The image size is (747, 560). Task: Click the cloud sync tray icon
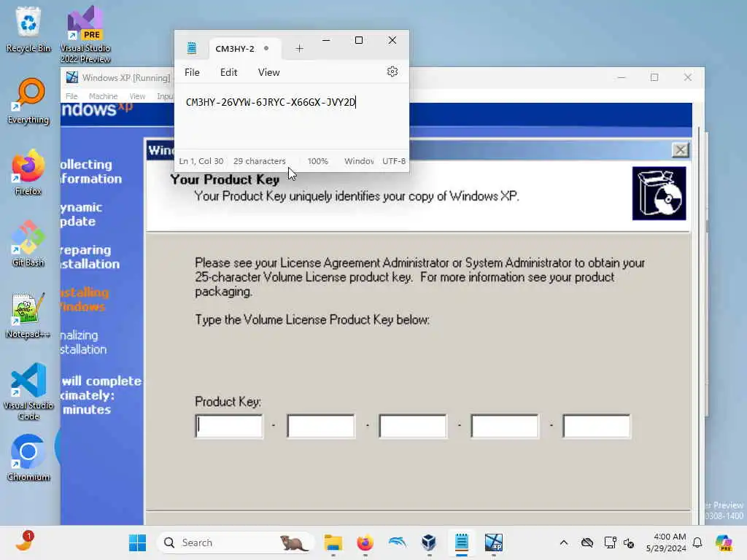point(587,542)
